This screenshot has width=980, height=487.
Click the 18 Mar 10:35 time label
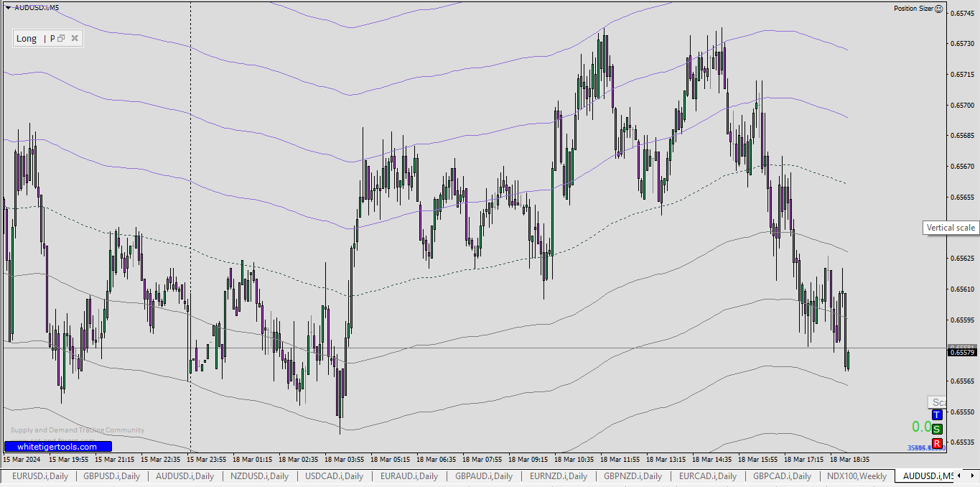575,459
